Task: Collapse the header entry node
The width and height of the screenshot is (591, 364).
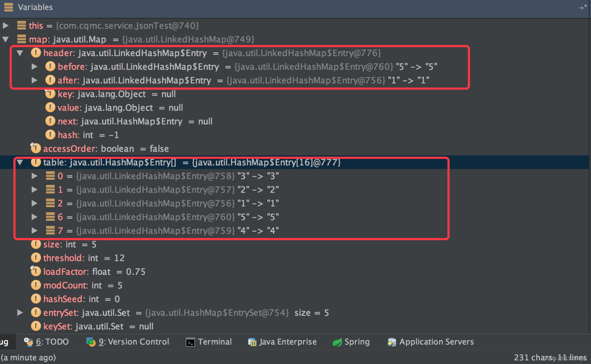Action: (20, 53)
